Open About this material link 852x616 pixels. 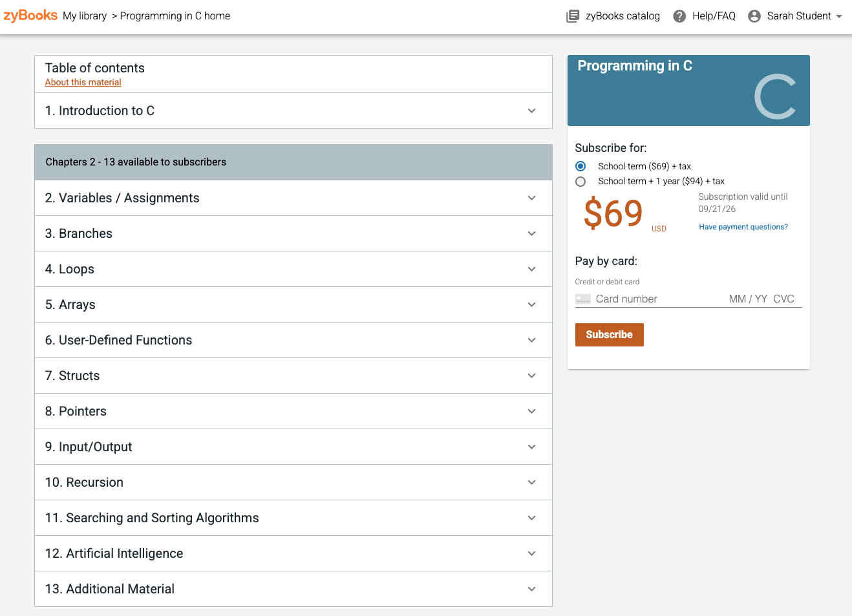(x=83, y=82)
